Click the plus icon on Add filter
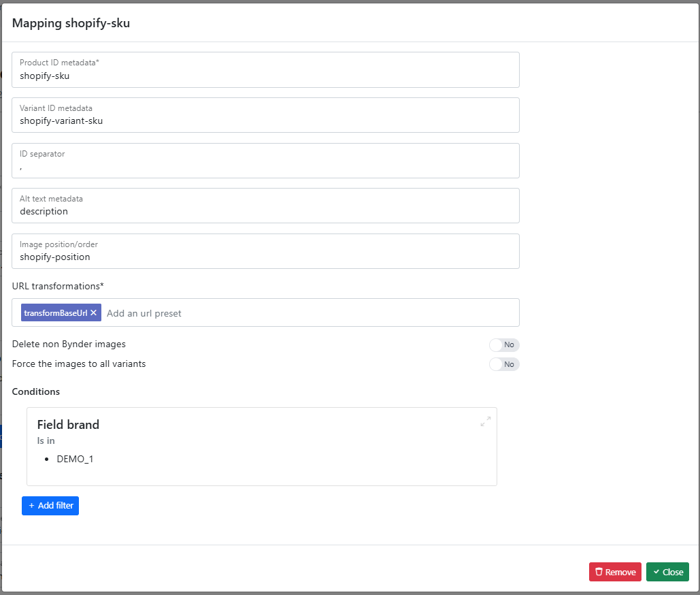The image size is (700, 595). [31, 506]
